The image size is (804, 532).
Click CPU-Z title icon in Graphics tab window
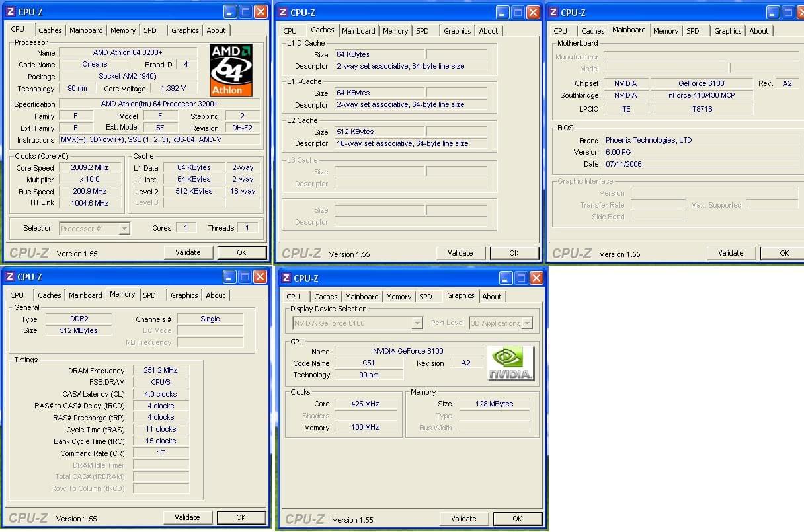click(286, 278)
